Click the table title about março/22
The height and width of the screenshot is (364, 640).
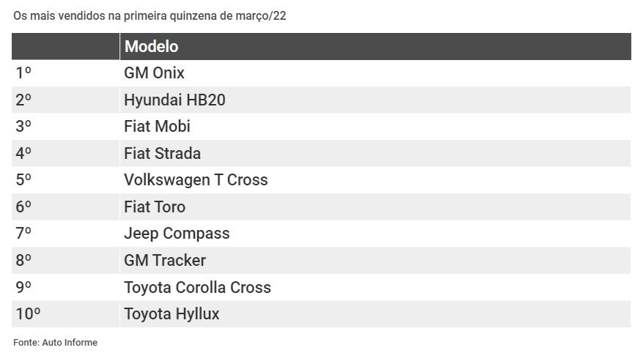pyautogui.click(x=150, y=16)
